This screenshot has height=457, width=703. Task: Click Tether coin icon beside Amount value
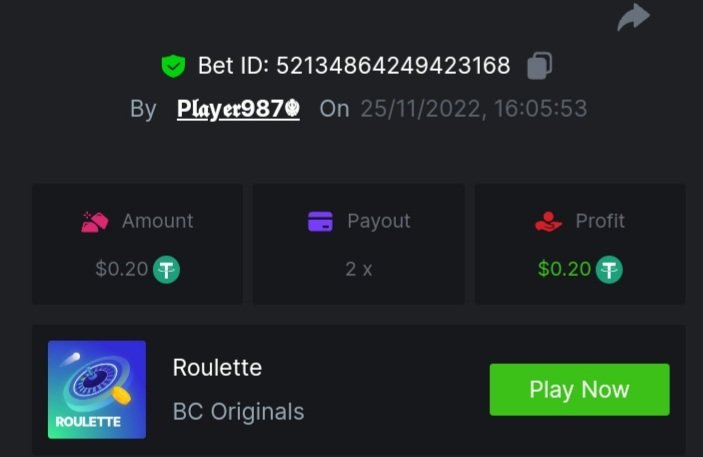pyautogui.click(x=166, y=269)
